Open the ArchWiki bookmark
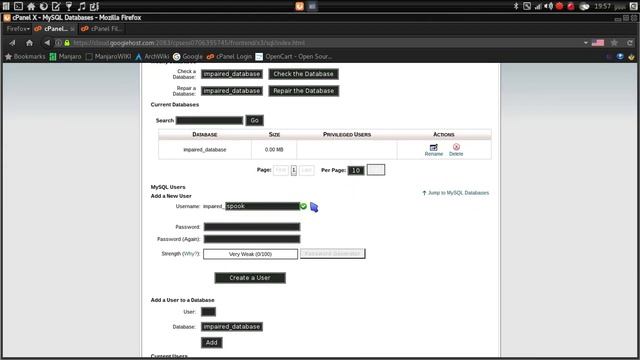The height and width of the screenshot is (360, 640). coord(152,56)
